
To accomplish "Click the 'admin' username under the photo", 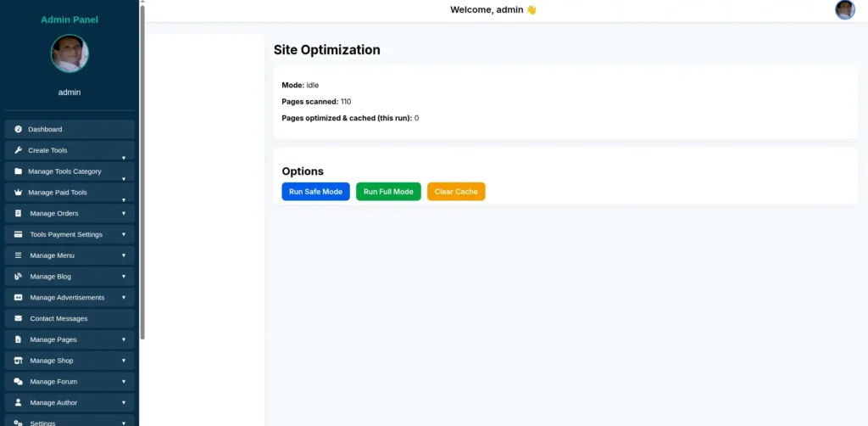I will coord(70,92).
